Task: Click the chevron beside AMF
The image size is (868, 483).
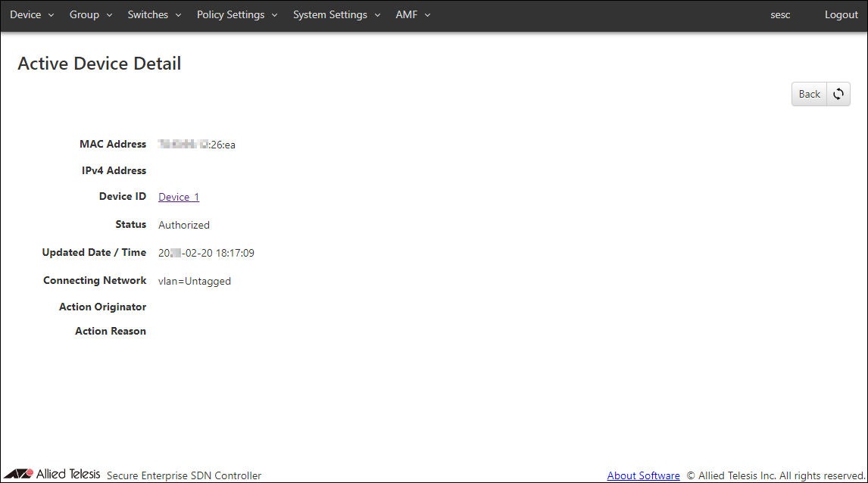Action: [427, 15]
